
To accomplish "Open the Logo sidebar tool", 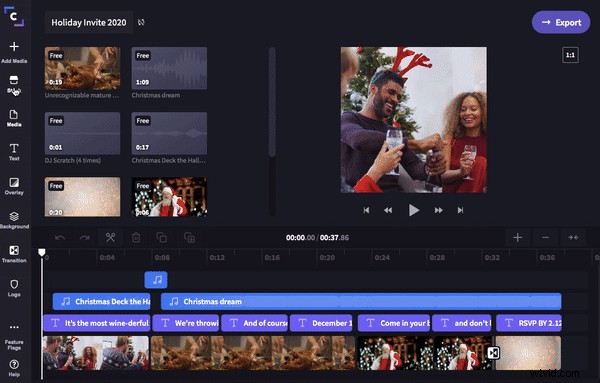I will coord(14,288).
